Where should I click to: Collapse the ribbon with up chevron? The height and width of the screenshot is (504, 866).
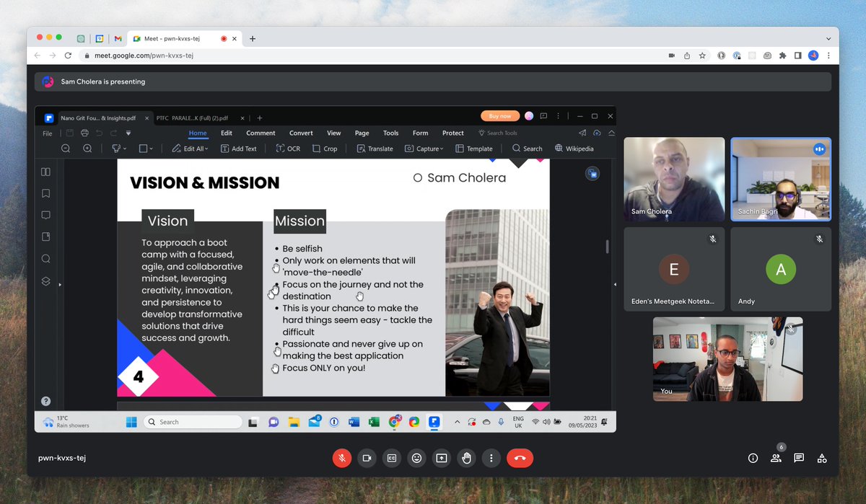point(611,133)
